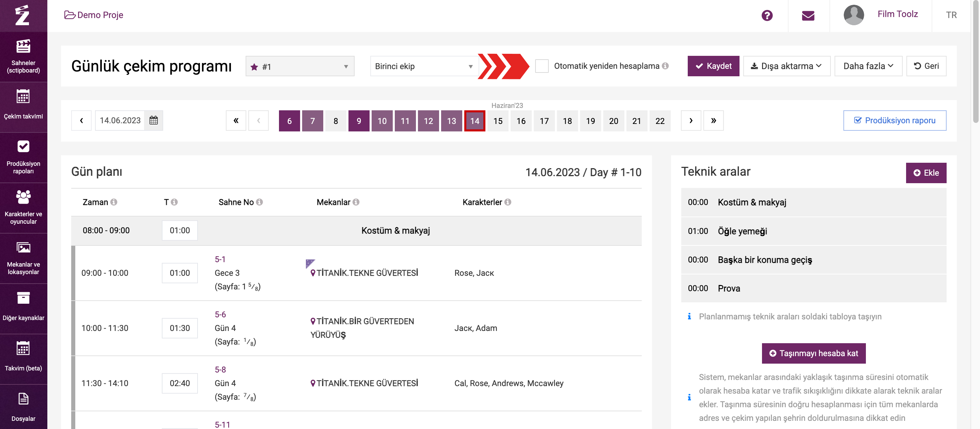Image resolution: width=980 pixels, height=429 pixels.
Task: Click the info icon beside Zaman column
Action: click(114, 202)
